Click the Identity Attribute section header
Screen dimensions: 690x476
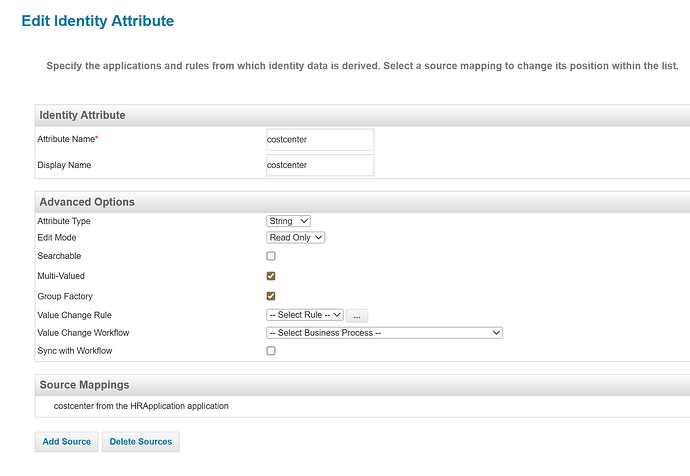point(82,115)
